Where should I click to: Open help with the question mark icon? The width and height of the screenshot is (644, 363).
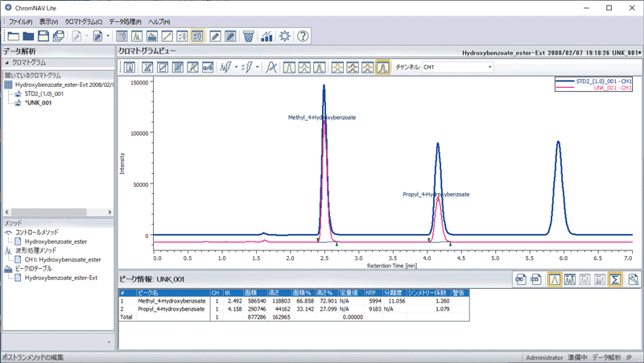(303, 36)
